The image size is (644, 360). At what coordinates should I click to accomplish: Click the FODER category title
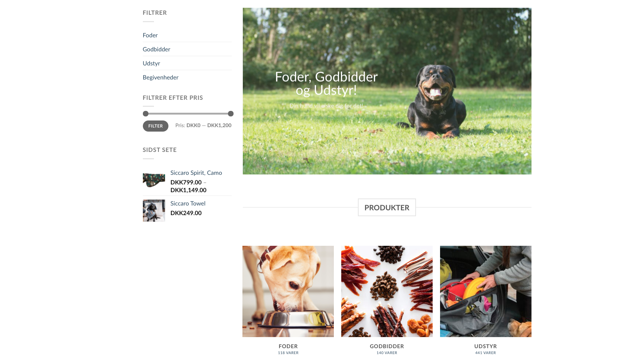(288, 346)
